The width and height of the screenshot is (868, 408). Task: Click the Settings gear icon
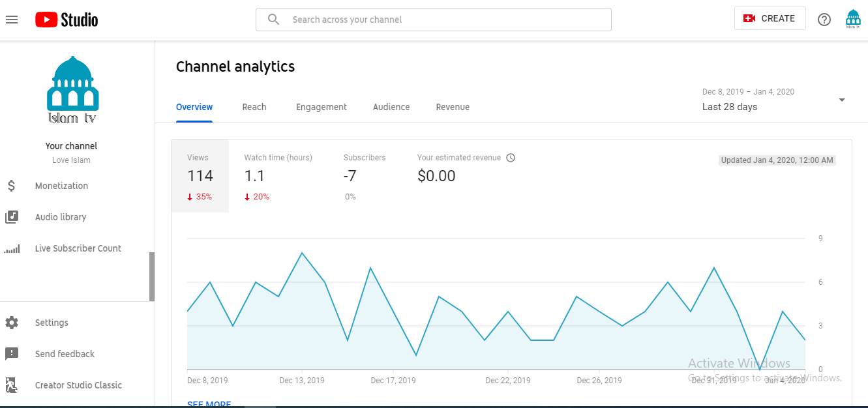12,323
